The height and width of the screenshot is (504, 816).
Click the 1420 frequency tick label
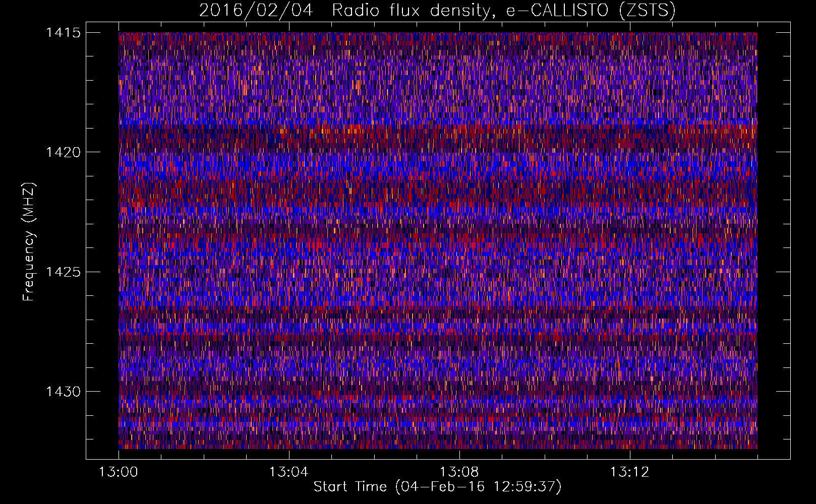[x=64, y=152]
